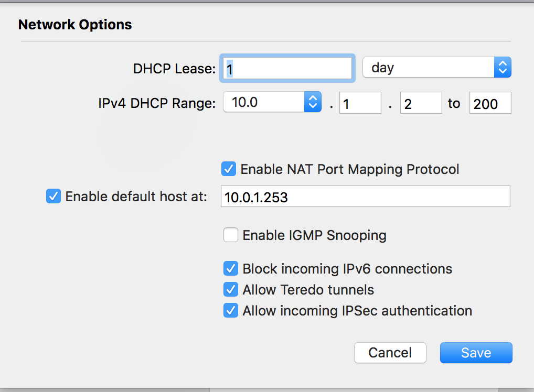Save the network options
This screenshot has width=534, height=392.
pyautogui.click(x=476, y=353)
